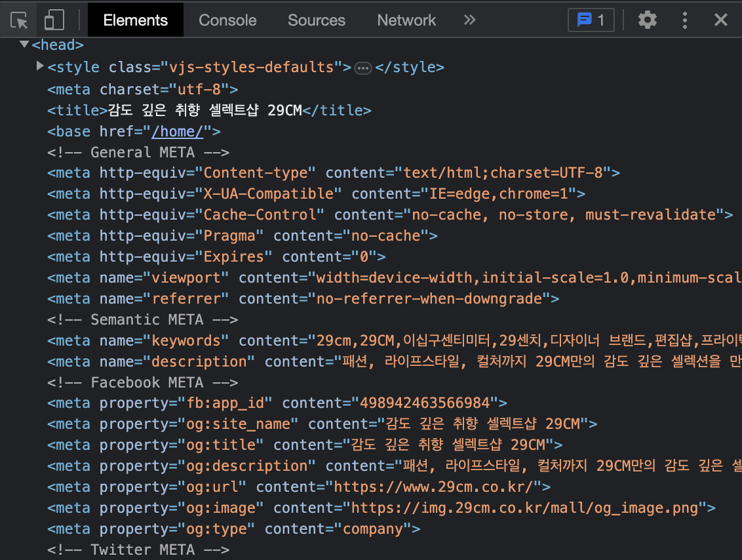Select the meta charset utf-8 line

tap(142, 89)
